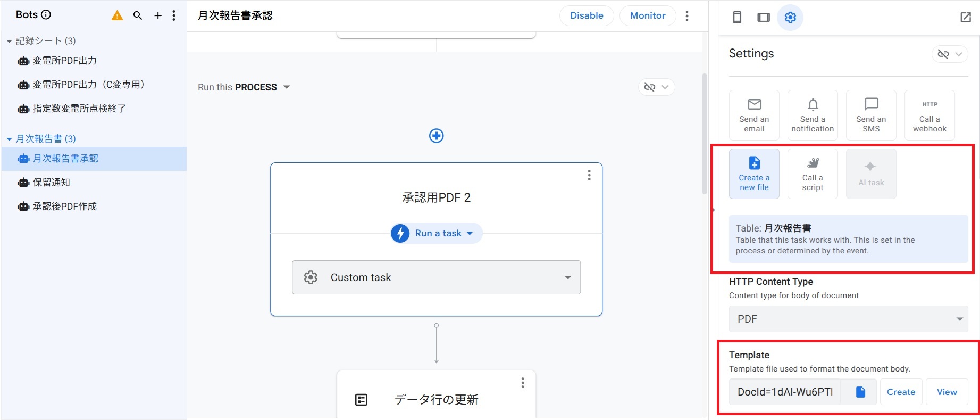Image resolution: width=980 pixels, height=420 pixels.
Task: Open preview in new window icon
Action: point(966,18)
